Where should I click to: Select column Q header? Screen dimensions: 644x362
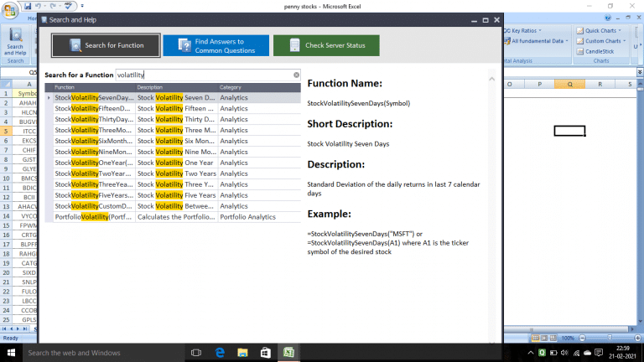pyautogui.click(x=569, y=84)
